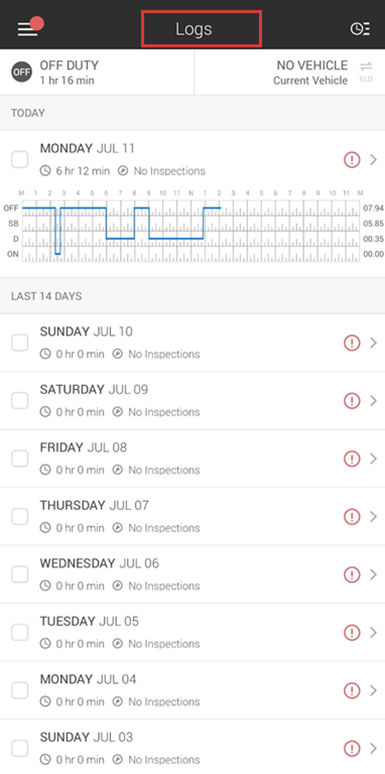Image resolution: width=385 pixels, height=774 pixels.
Task: Tap the ELD vehicle switch arrows icon
Action: (x=366, y=71)
